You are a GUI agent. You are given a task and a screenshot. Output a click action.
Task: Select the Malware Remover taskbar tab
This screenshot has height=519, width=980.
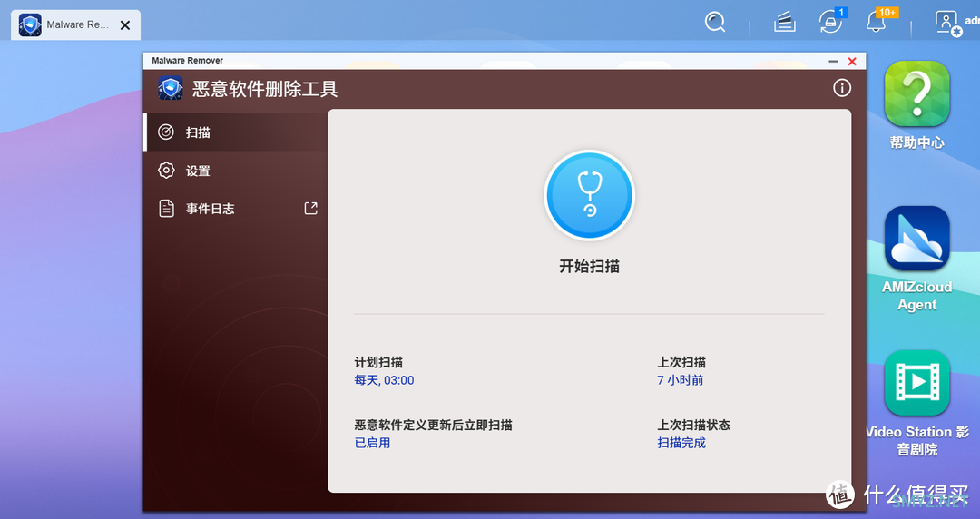coord(75,25)
